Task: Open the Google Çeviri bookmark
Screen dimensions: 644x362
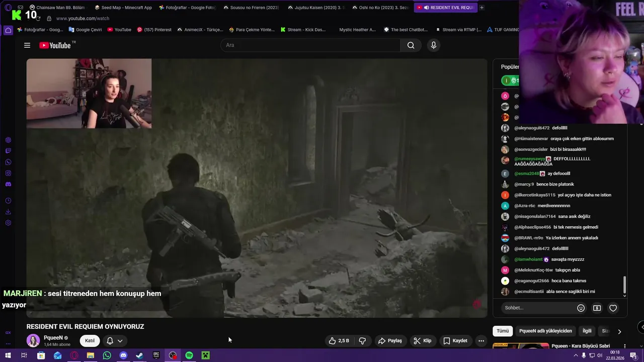Action: [x=85, y=30]
